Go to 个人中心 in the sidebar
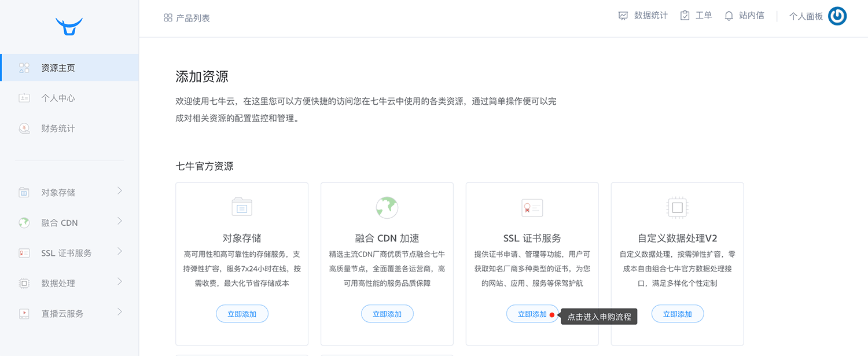The image size is (868, 356). click(x=58, y=98)
